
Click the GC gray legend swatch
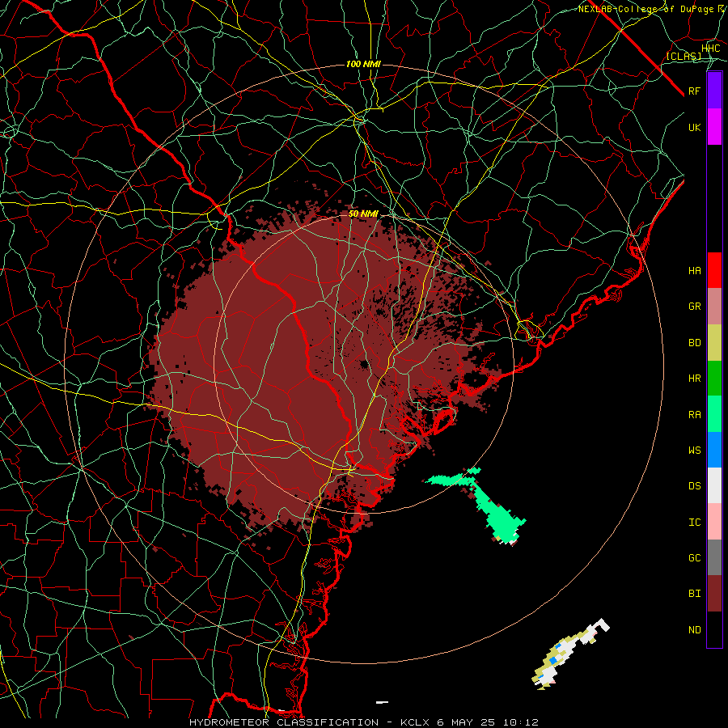714,557
